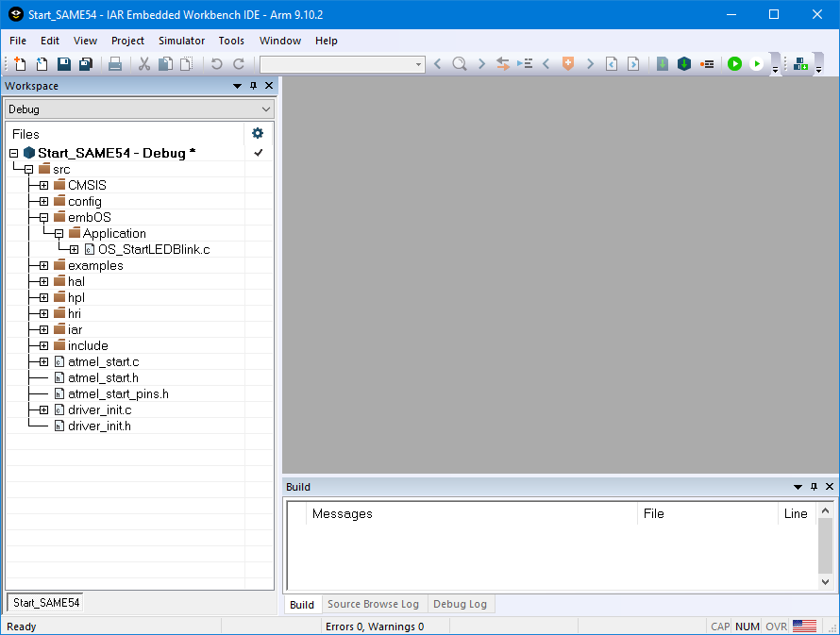Expand the CMSIS folder
The image size is (840, 635).
click(43, 186)
